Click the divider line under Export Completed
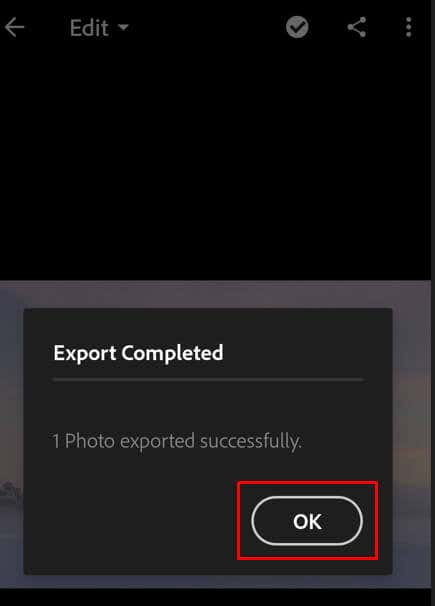435x606 pixels. coord(209,380)
